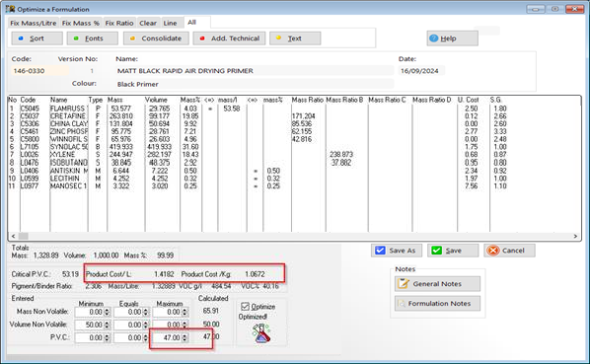Click Add. Technical button
590x364 pixels.
pyautogui.click(x=229, y=38)
